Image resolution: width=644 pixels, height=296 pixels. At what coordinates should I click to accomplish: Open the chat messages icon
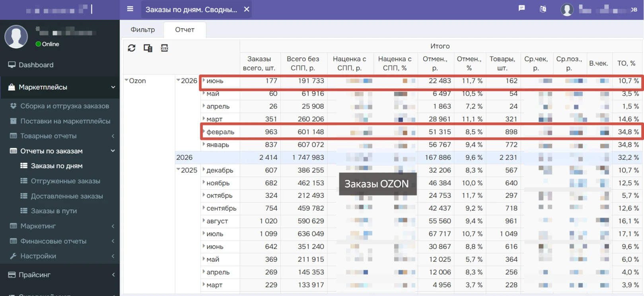(x=521, y=8)
